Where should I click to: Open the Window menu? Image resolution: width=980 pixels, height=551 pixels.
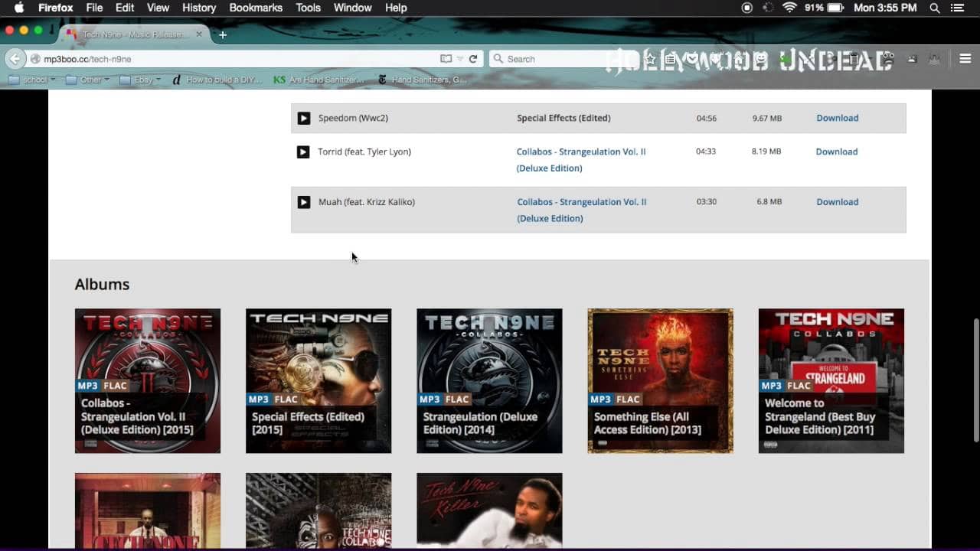tap(353, 8)
